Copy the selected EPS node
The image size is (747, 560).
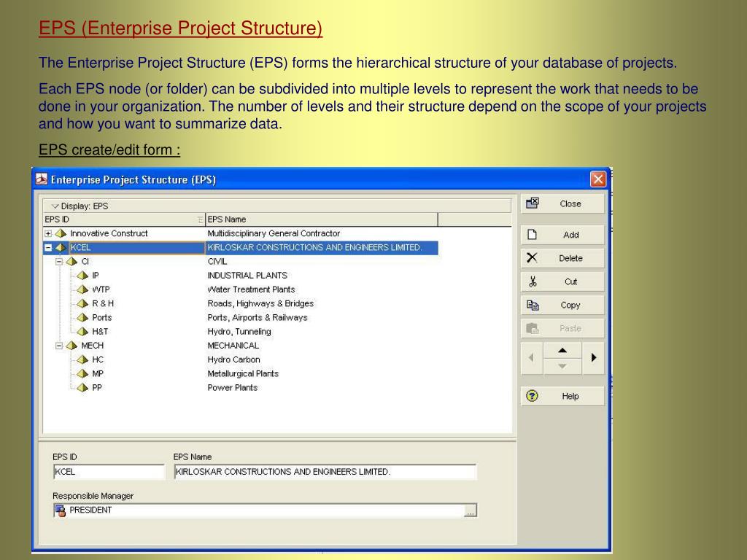click(x=562, y=305)
